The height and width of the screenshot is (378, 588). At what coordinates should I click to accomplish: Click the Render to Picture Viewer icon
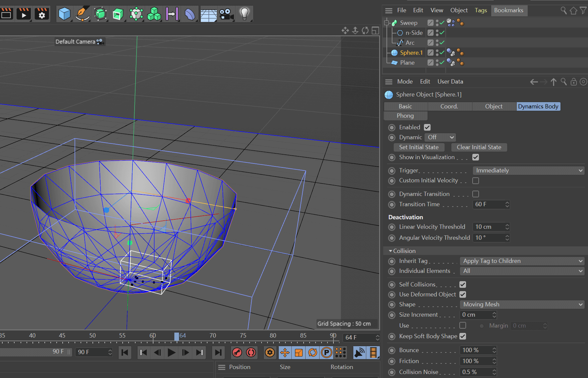[x=24, y=14]
